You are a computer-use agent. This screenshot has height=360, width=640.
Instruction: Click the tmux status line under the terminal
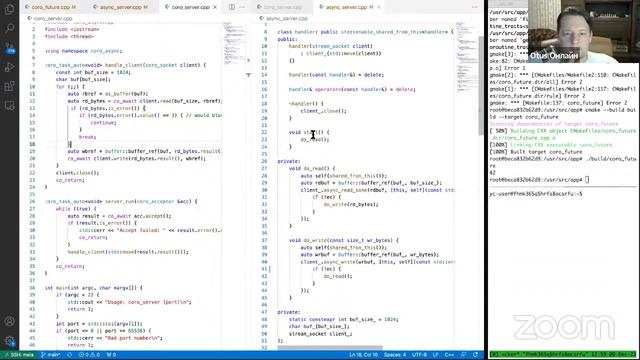point(562,354)
